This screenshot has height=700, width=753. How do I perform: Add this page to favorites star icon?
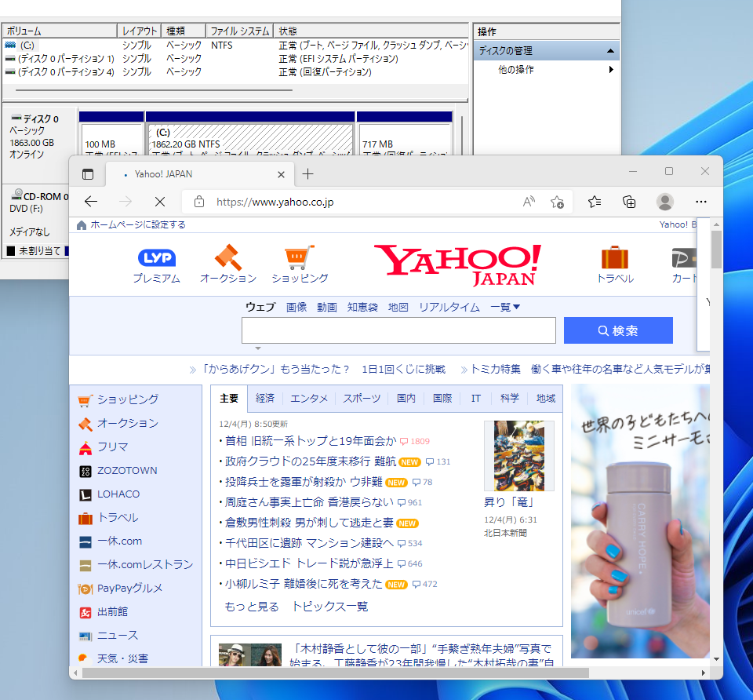[557, 202]
